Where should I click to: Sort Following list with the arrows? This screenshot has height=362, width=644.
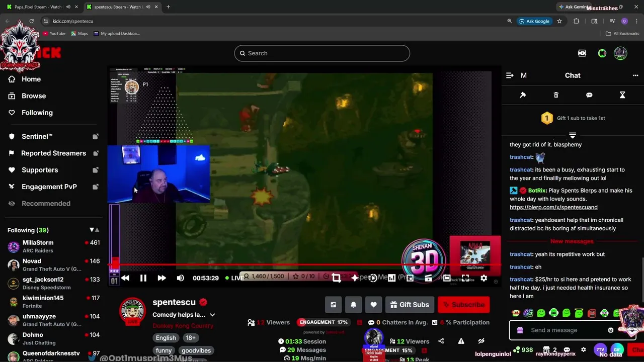pos(94,230)
